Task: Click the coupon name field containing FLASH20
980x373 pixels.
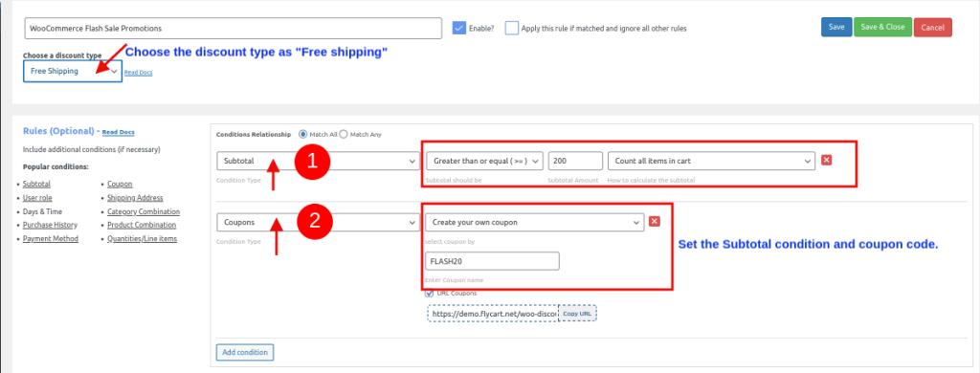Action: tap(492, 261)
